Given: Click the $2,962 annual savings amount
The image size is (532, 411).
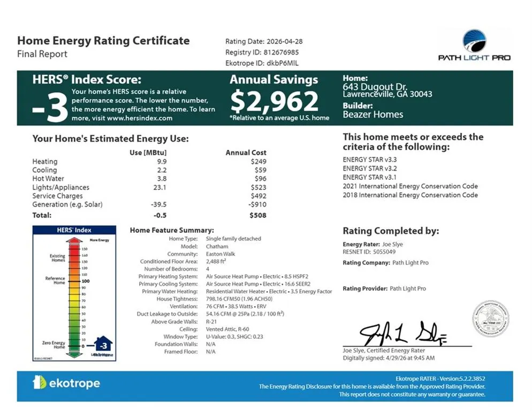Looking at the screenshot, I should click(x=274, y=101).
